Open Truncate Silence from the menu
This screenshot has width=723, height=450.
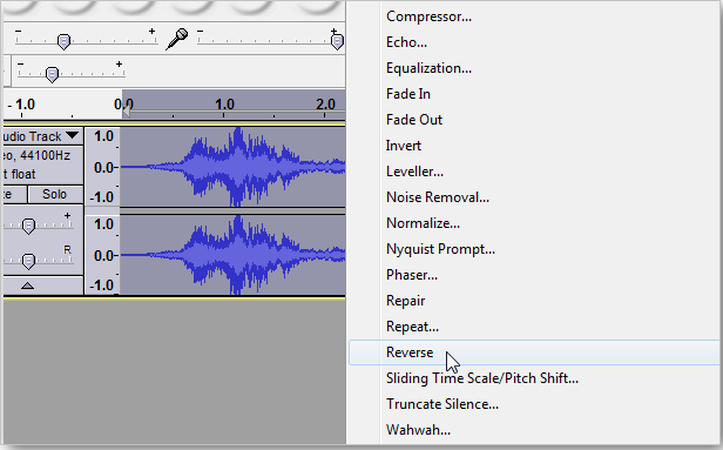(x=442, y=404)
